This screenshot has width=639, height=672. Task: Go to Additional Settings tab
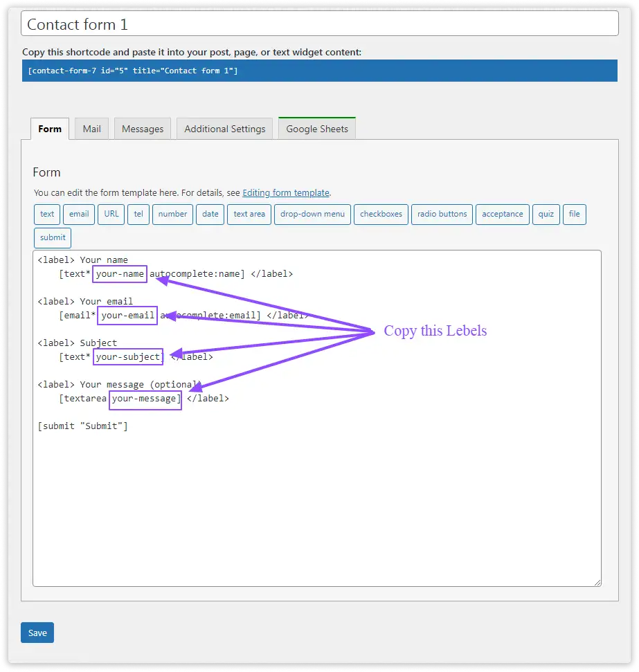224,129
